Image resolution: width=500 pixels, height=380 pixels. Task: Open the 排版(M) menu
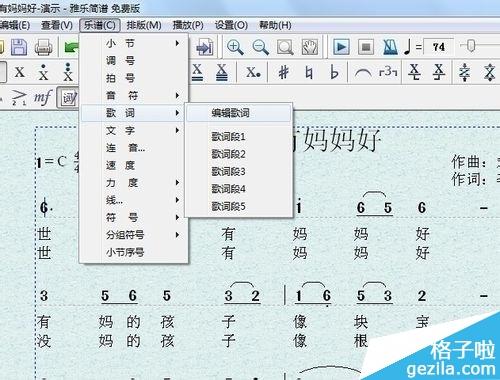point(144,25)
